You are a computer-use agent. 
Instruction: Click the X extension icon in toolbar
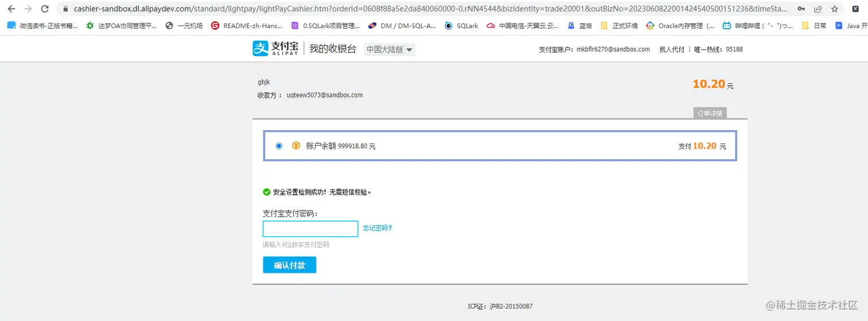pyautogui.click(x=855, y=9)
